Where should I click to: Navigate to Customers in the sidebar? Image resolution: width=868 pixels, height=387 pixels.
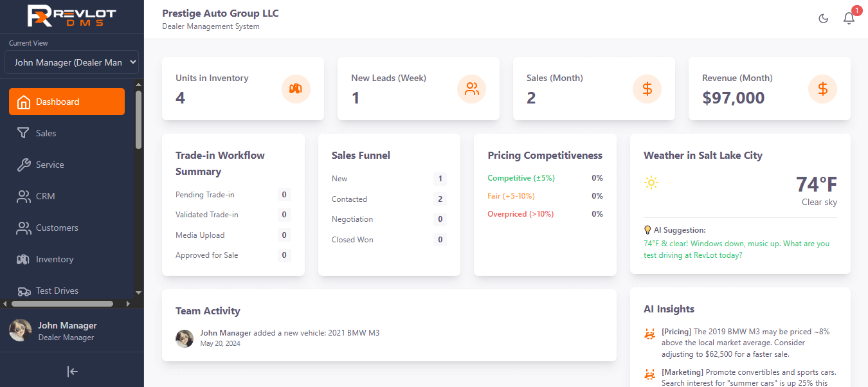(x=57, y=228)
